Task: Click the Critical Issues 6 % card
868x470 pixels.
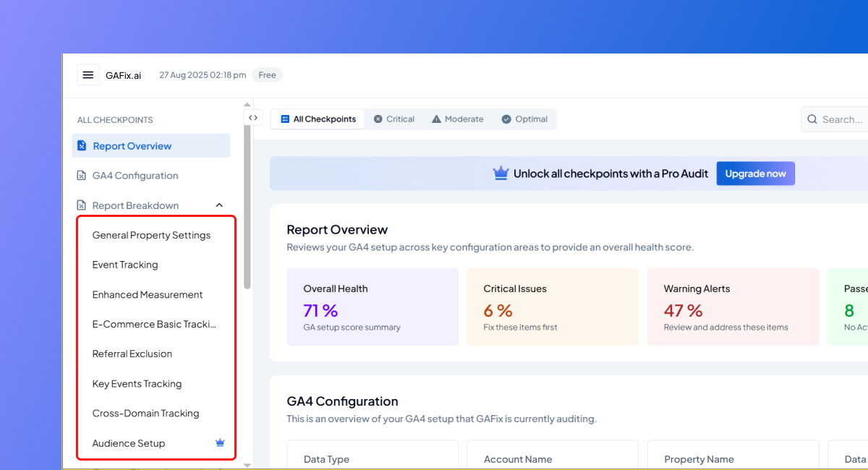Action: click(x=553, y=307)
